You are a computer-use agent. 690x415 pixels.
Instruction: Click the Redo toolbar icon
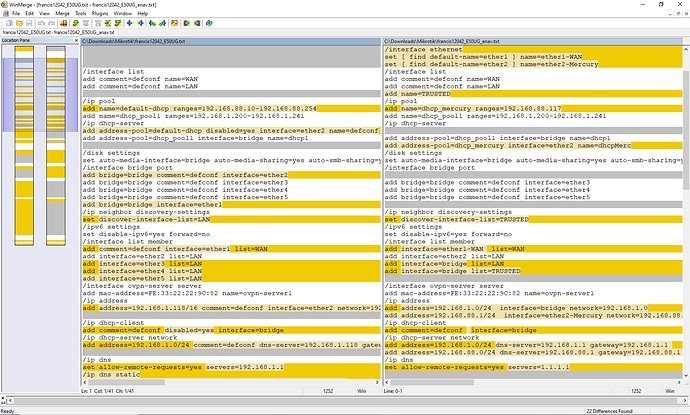point(51,24)
